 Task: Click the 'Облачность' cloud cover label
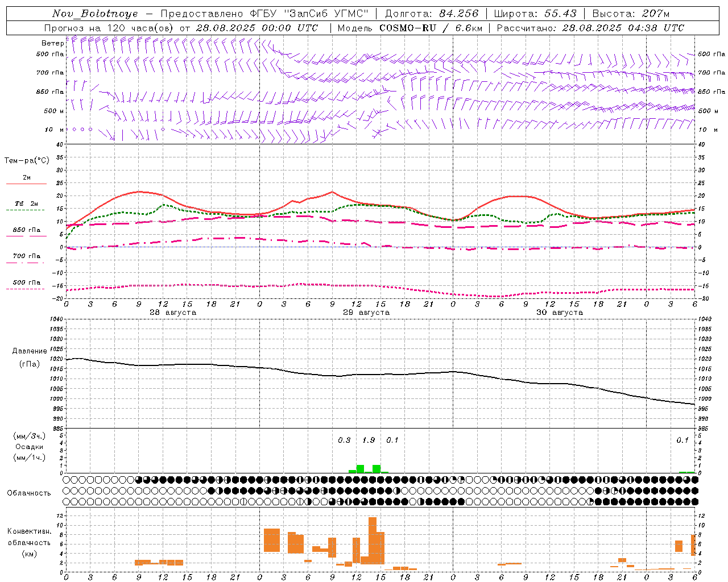(x=29, y=493)
